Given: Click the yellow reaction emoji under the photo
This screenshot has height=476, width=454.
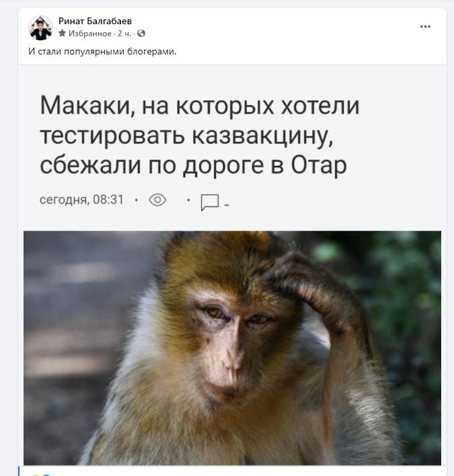Looking at the screenshot, I should tap(36, 474).
